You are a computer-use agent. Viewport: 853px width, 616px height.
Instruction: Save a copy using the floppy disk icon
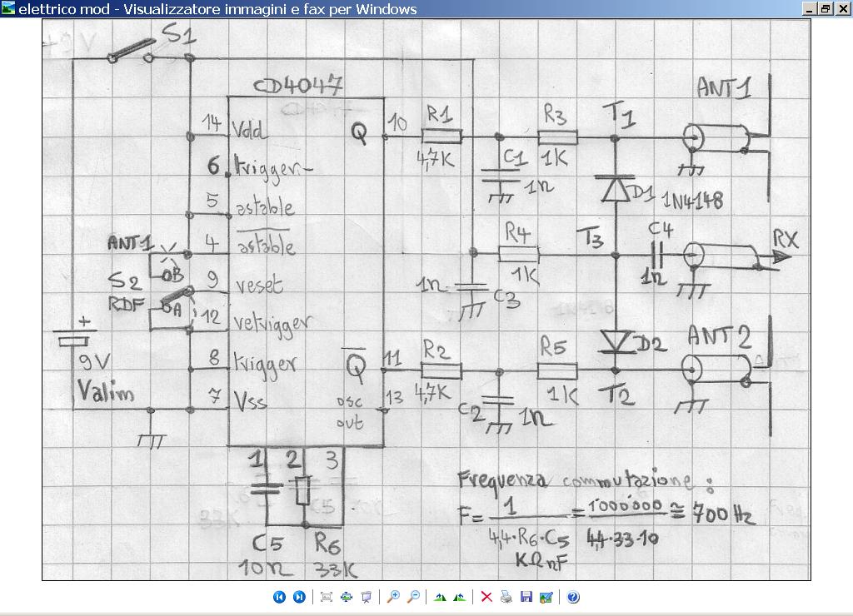click(526, 597)
